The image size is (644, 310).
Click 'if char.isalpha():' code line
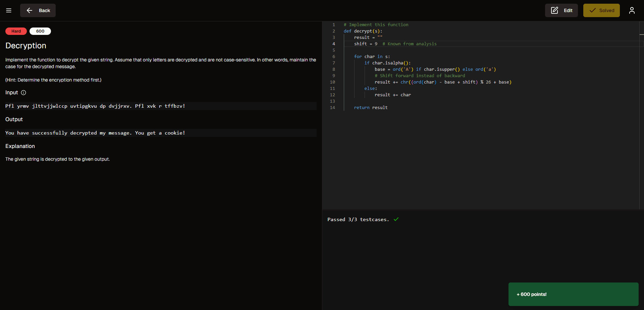pos(387,63)
